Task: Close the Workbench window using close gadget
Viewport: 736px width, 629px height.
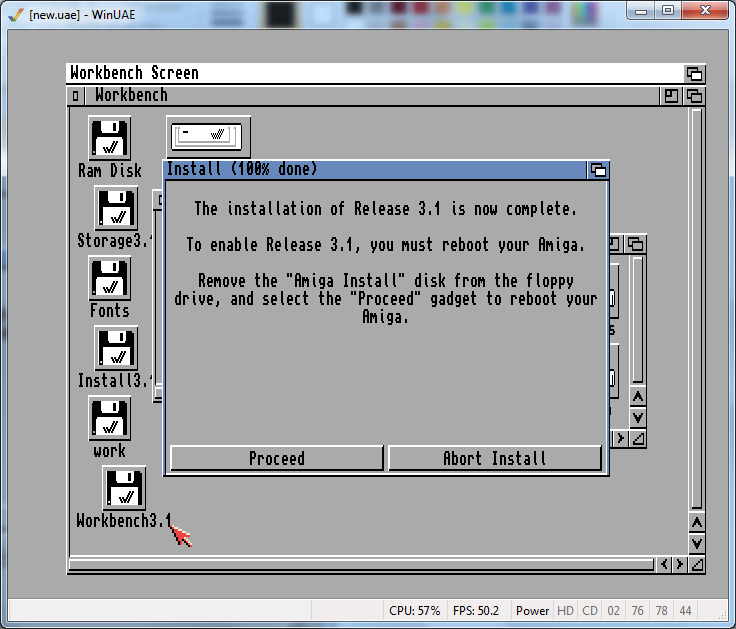Action: (x=76, y=96)
